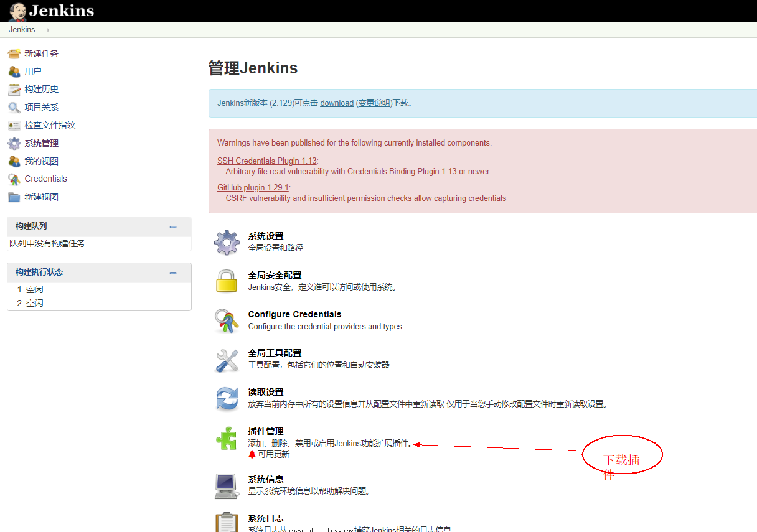This screenshot has width=757, height=532.
Task: Open GitHub plugin 1.29.1 warning link
Action: pos(253,188)
